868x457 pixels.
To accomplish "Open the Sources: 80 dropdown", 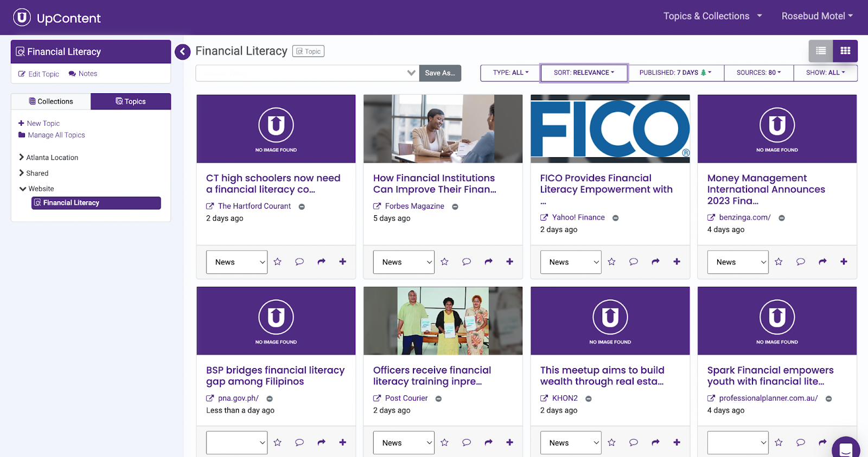I will point(759,73).
